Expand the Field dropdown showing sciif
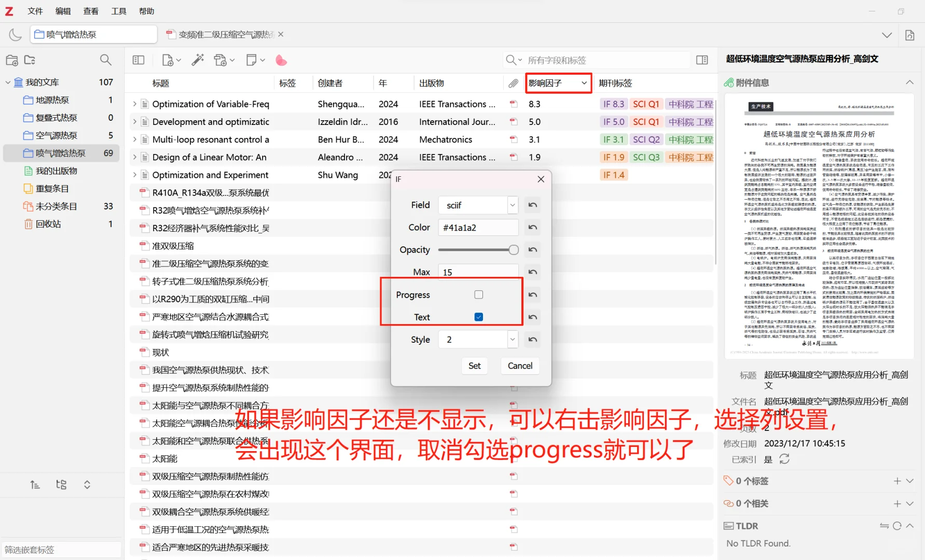The image size is (925, 560). (x=512, y=205)
